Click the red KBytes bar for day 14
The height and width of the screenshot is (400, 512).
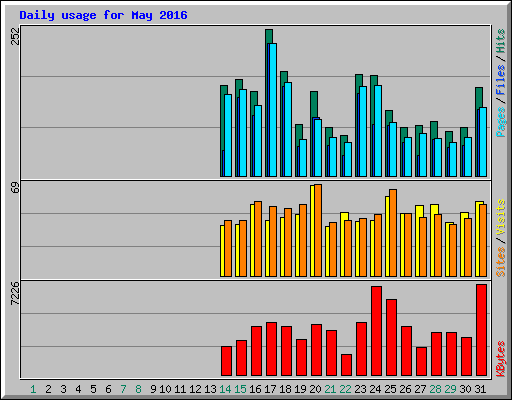pyautogui.click(x=226, y=361)
